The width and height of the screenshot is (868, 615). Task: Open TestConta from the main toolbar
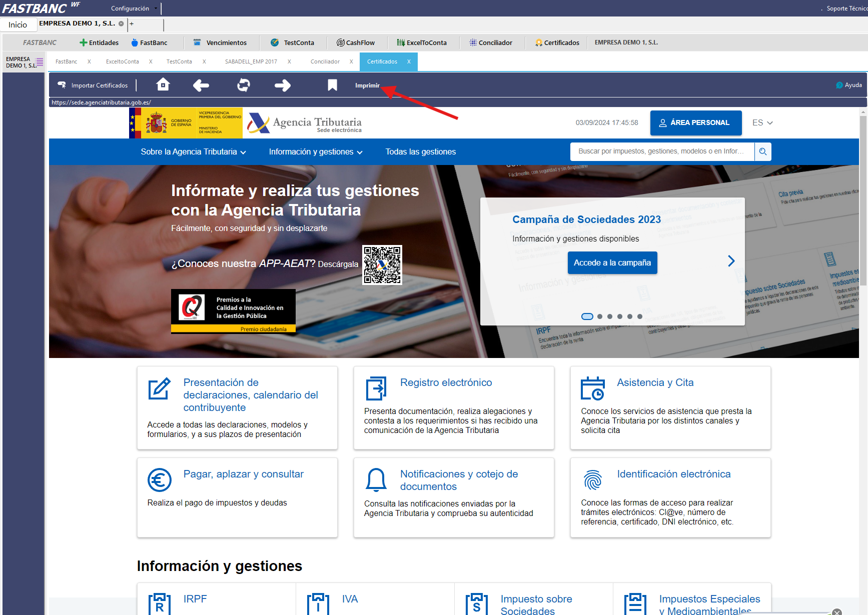pos(293,42)
